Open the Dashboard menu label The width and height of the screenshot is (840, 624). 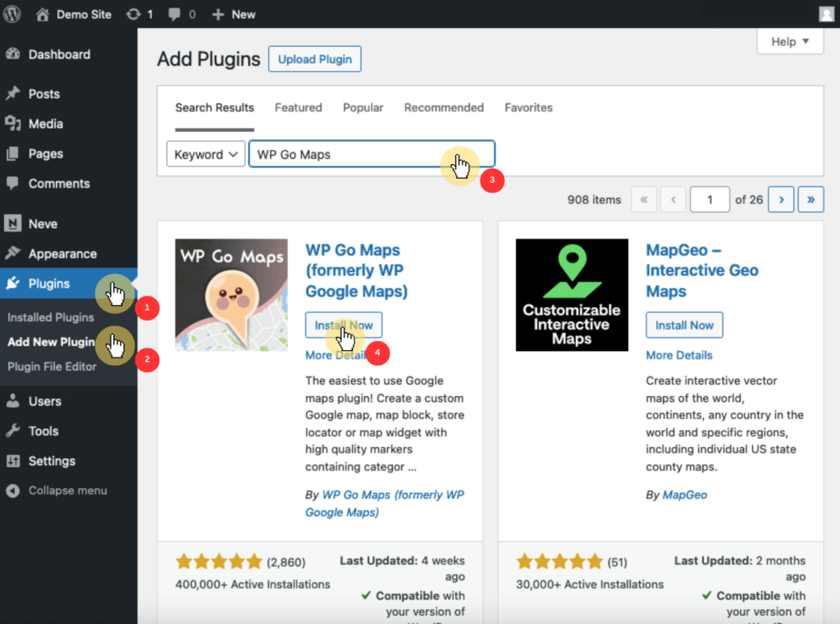coord(59,54)
